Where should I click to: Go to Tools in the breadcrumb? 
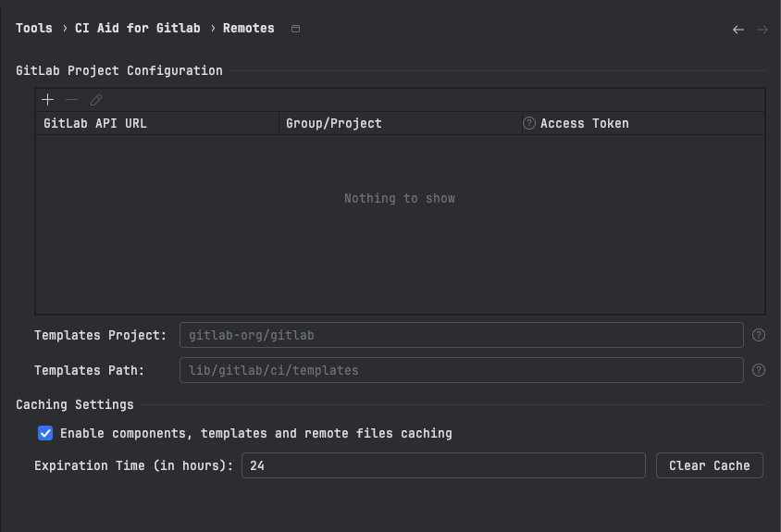[x=34, y=28]
